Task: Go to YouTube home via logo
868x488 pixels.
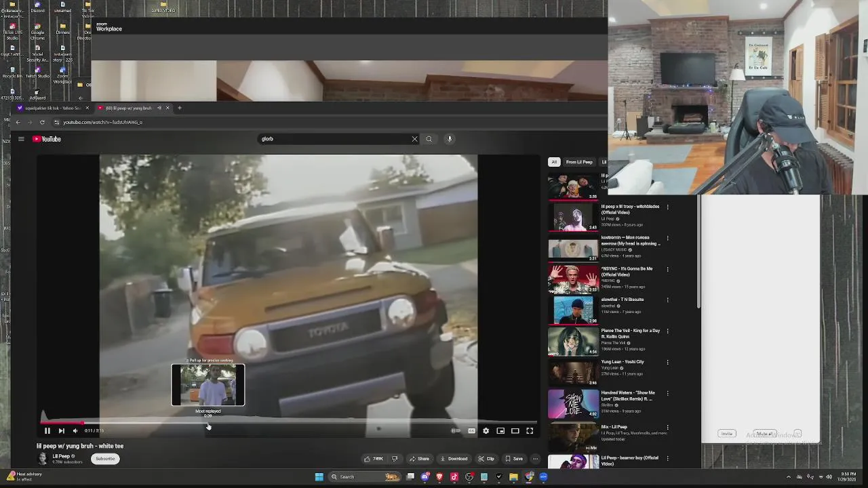Action: pos(47,139)
